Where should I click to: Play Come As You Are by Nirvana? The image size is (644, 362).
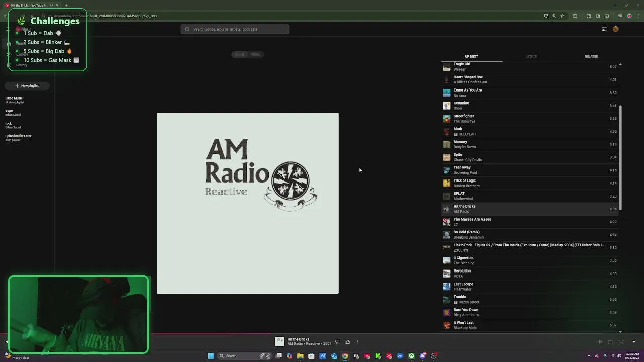click(530, 93)
